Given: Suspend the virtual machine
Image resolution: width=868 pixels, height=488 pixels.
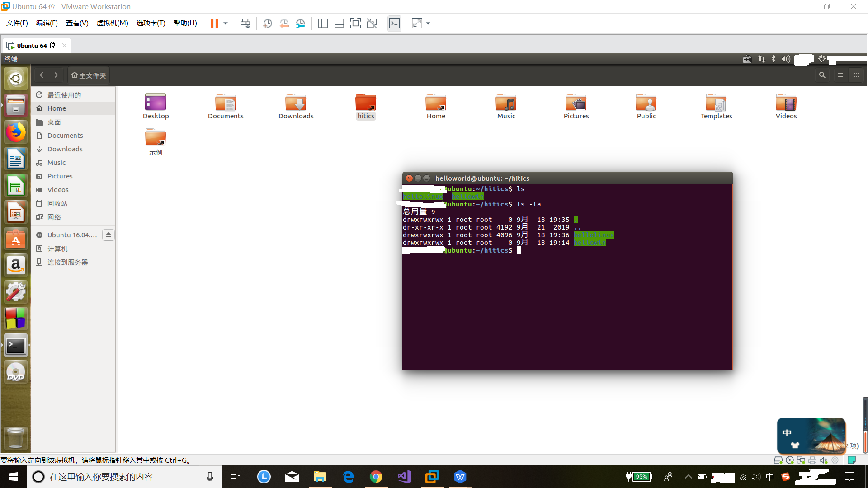Looking at the screenshot, I should 214,23.
